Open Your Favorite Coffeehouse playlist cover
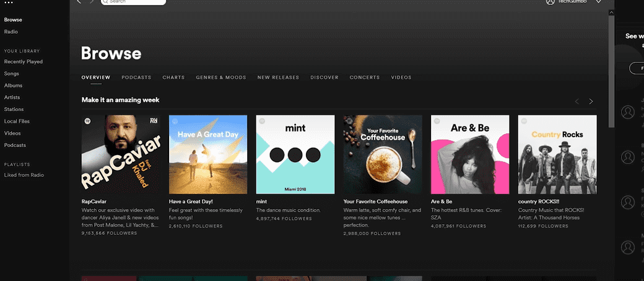644x281 pixels. (383, 154)
